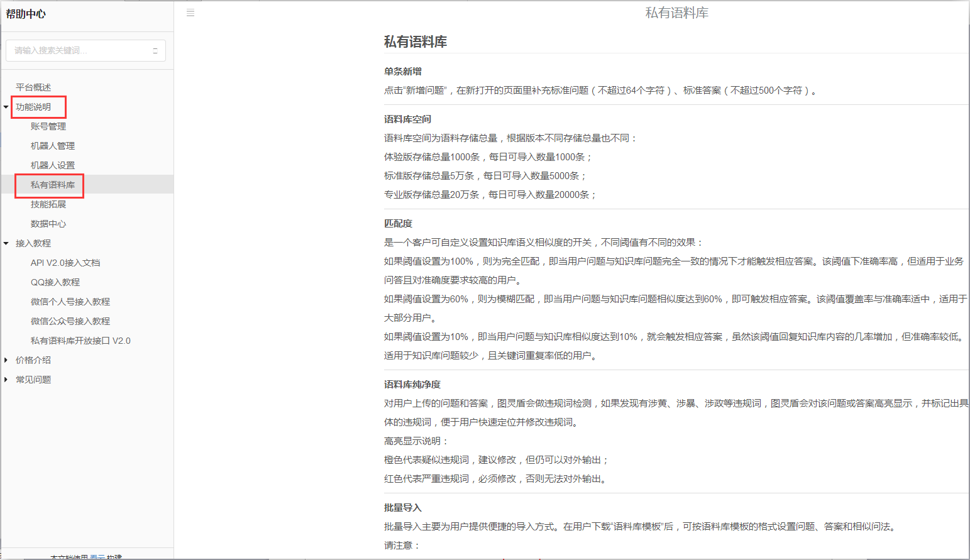
Task: Open 微信公众号接入教程 tutorial
Action: click(70, 321)
